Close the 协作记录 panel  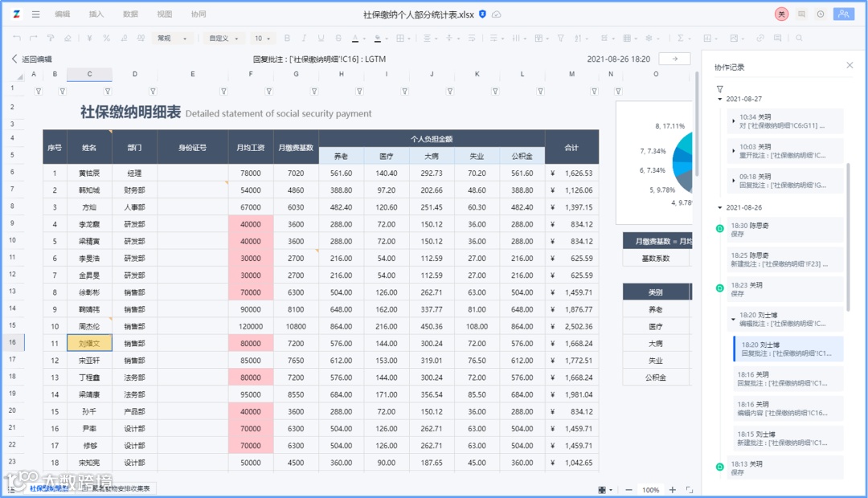pyautogui.click(x=850, y=65)
